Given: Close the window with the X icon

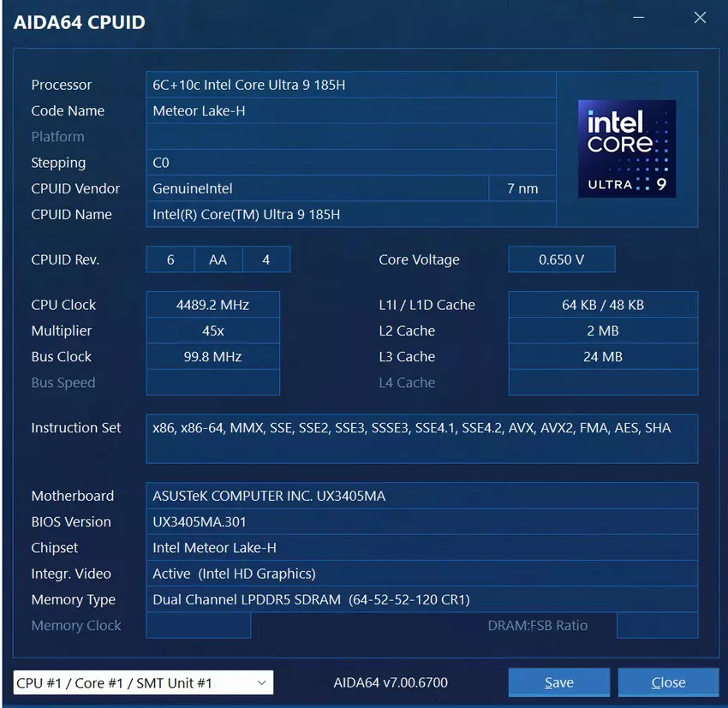Looking at the screenshot, I should point(700,18).
